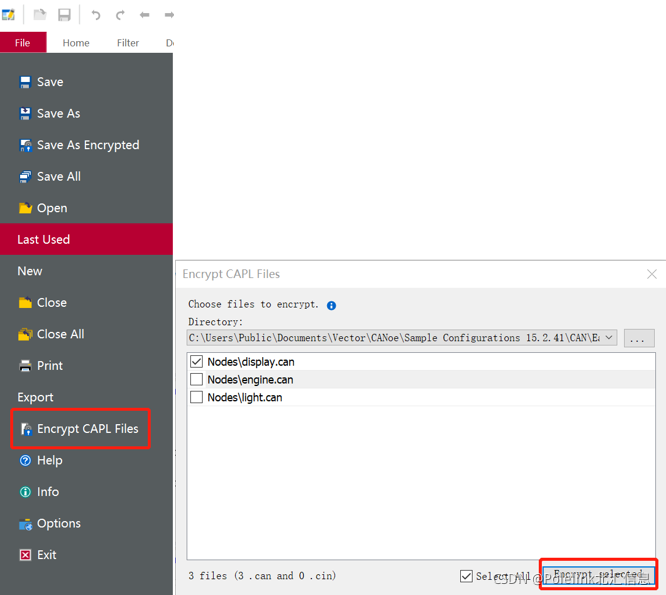Uncheck the Nodes\display.can checkbox

[196, 361]
